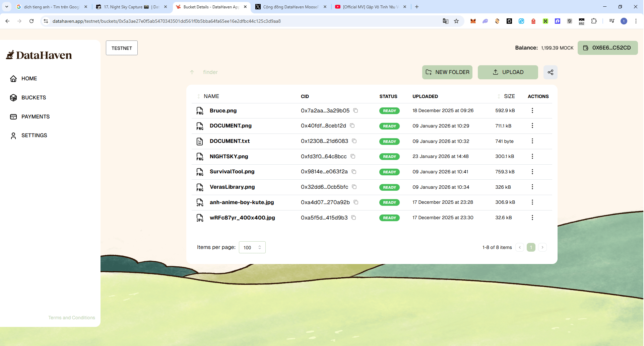Copy the CID of Bruce.png
The image size is (644, 346).
[x=356, y=111]
